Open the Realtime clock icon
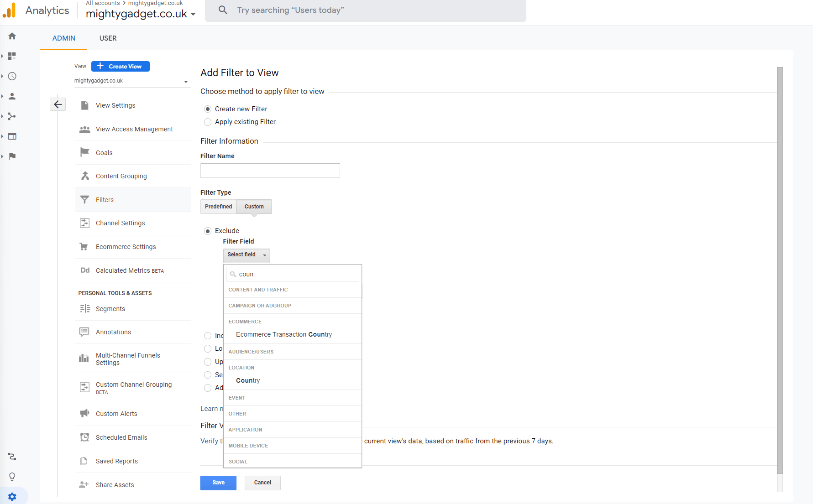 click(12, 76)
